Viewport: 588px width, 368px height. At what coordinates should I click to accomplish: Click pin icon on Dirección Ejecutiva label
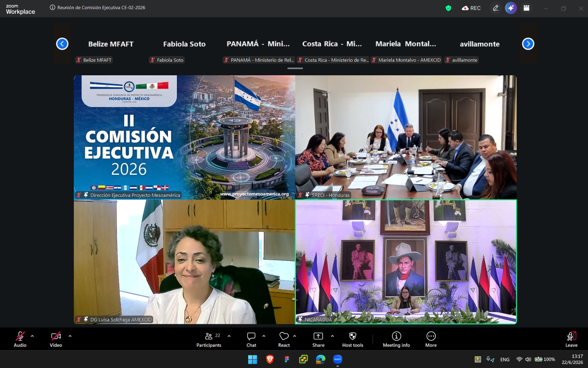coord(86,195)
